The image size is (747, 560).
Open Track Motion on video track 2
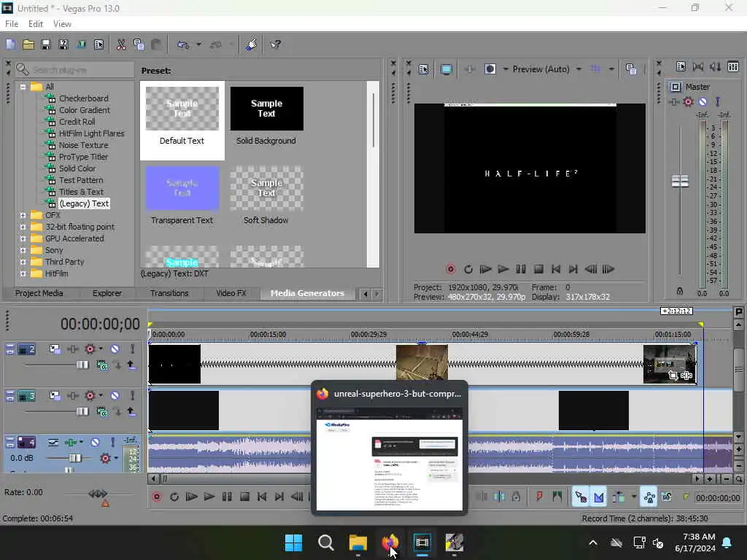[55, 349]
